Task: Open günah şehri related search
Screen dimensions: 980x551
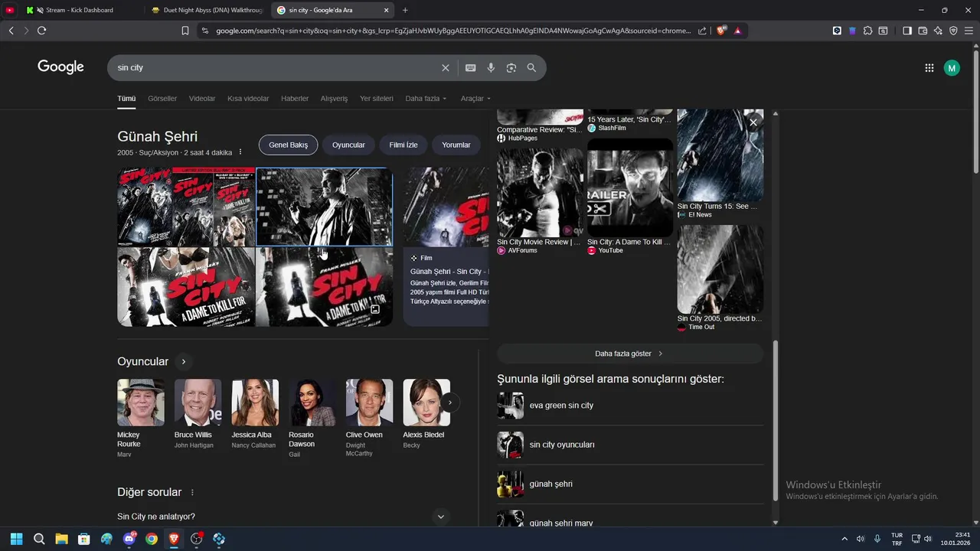Action: coord(630,484)
